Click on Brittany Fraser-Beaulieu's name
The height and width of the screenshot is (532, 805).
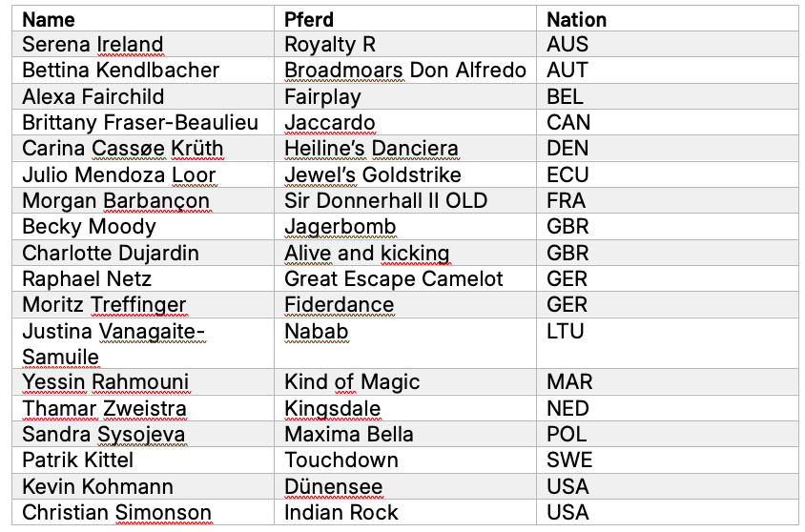(140, 123)
